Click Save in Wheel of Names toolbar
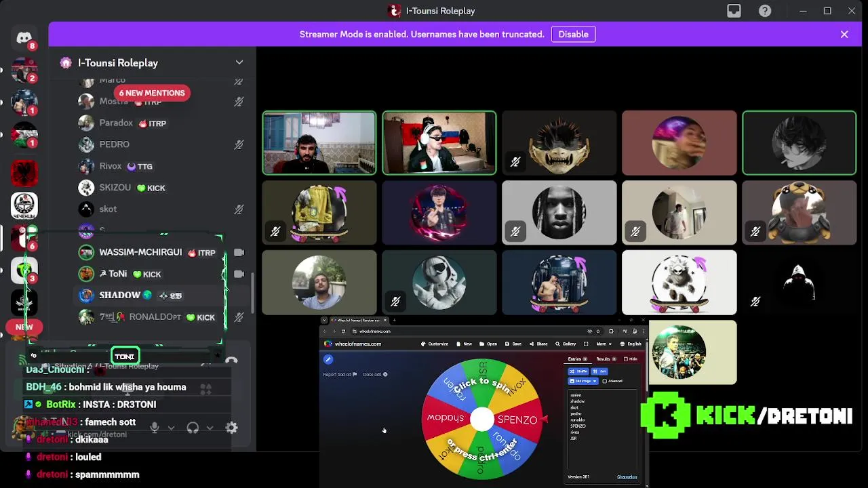Viewport: 868px width, 488px height. coord(513,344)
